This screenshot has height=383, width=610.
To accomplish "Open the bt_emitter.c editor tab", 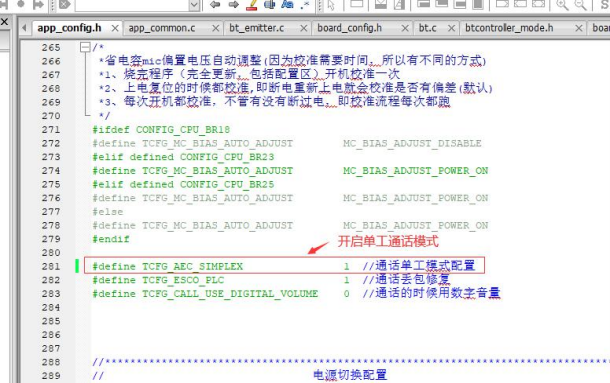I will [x=256, y=28].
